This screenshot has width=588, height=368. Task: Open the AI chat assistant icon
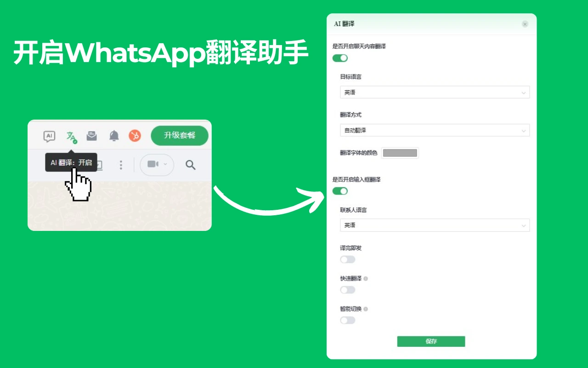[48, 136]
